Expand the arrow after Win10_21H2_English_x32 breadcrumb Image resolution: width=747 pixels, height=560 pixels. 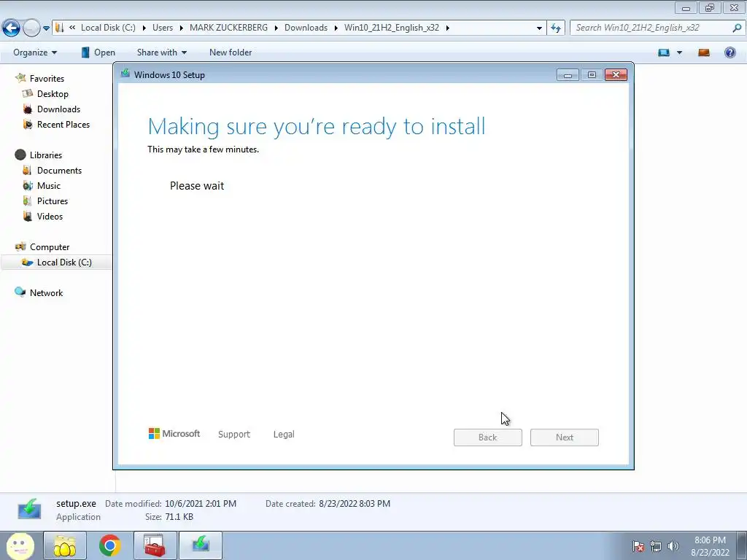click(447, 28)
